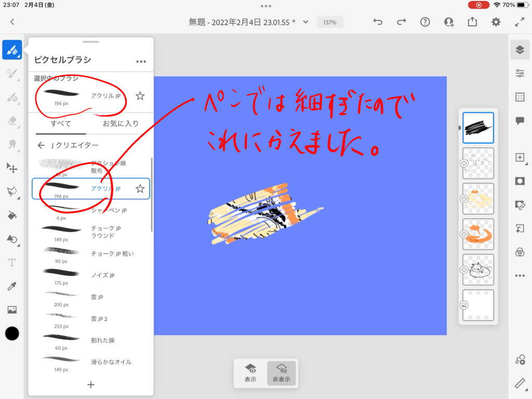532x399 pixels.
Task: Select the Type text tool
Action: point(12,263)
